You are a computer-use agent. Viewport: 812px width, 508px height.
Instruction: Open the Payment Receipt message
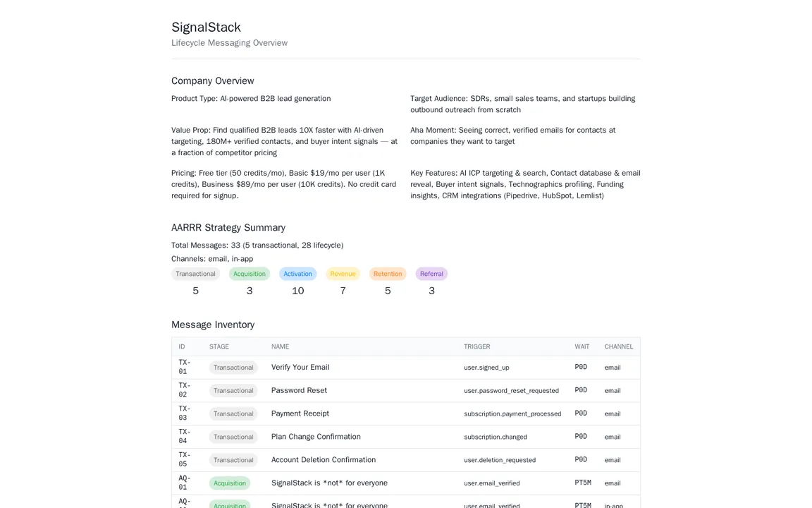coord(300,414)
